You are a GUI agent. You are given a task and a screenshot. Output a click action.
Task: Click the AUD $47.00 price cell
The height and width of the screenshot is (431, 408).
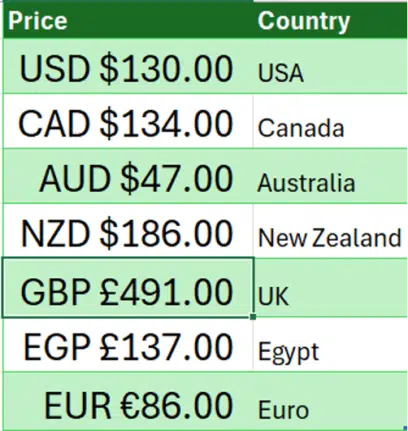(128, 176)
